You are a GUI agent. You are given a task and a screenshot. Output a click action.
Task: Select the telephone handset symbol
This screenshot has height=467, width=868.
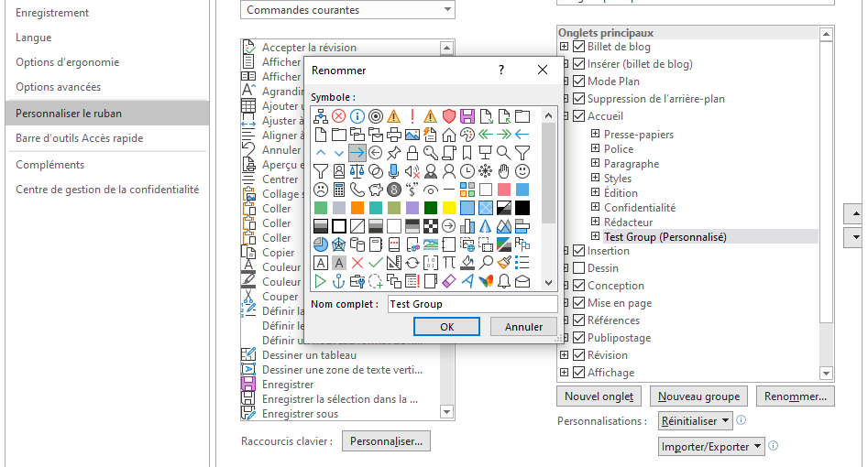357,190
